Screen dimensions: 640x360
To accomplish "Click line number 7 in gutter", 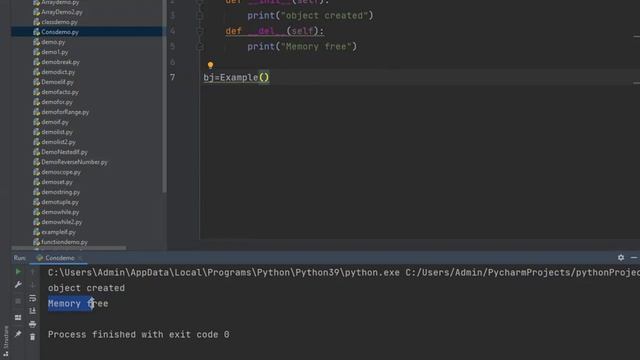I will coord(173,78).
